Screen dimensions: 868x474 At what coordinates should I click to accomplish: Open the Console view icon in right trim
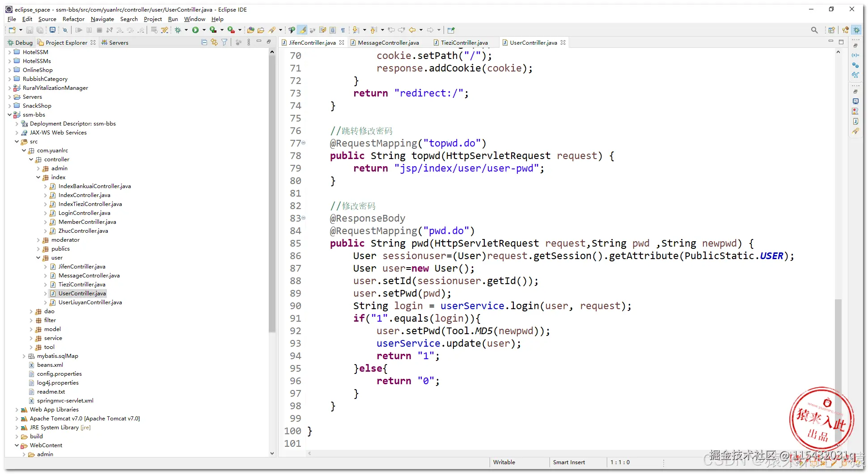coord(855,101)
